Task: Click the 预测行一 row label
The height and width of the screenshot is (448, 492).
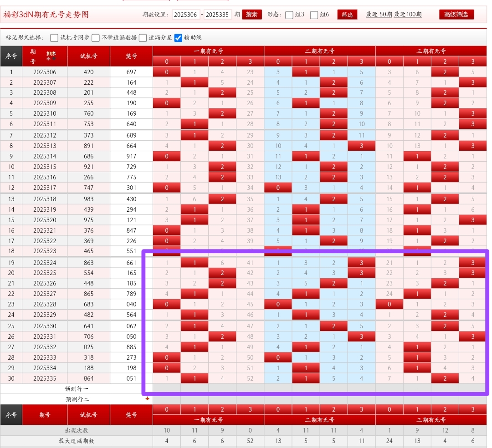Action: 77,389
